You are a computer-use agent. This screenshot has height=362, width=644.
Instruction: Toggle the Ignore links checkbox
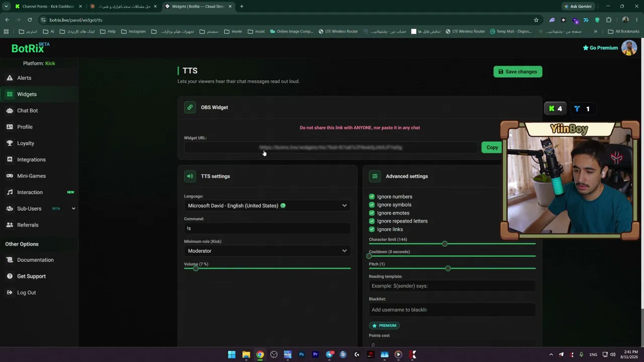(372, 229)
